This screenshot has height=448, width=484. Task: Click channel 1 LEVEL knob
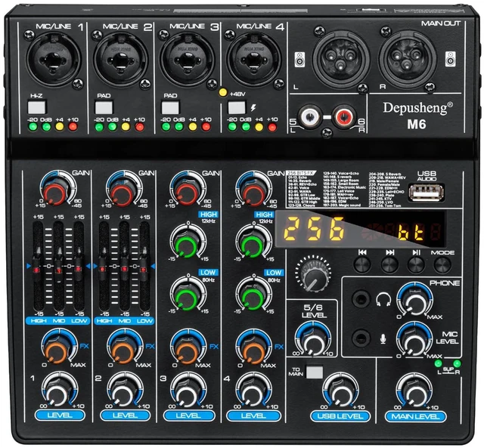tap(57, 394)
